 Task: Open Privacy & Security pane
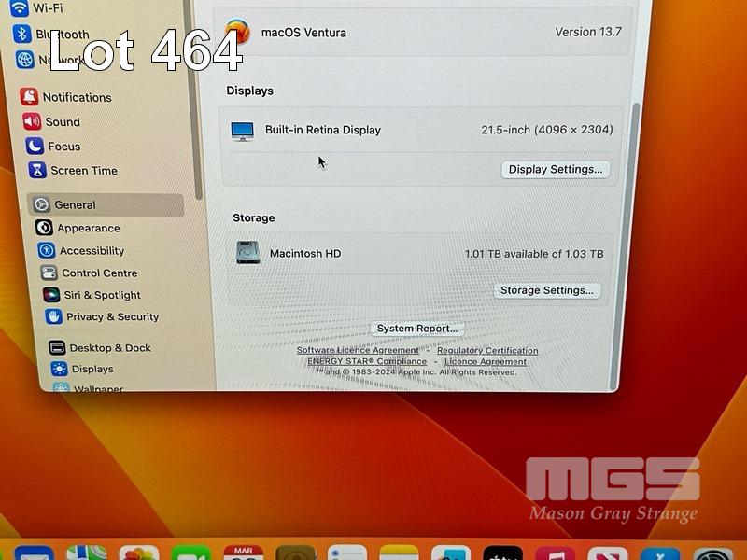(112, 317)
